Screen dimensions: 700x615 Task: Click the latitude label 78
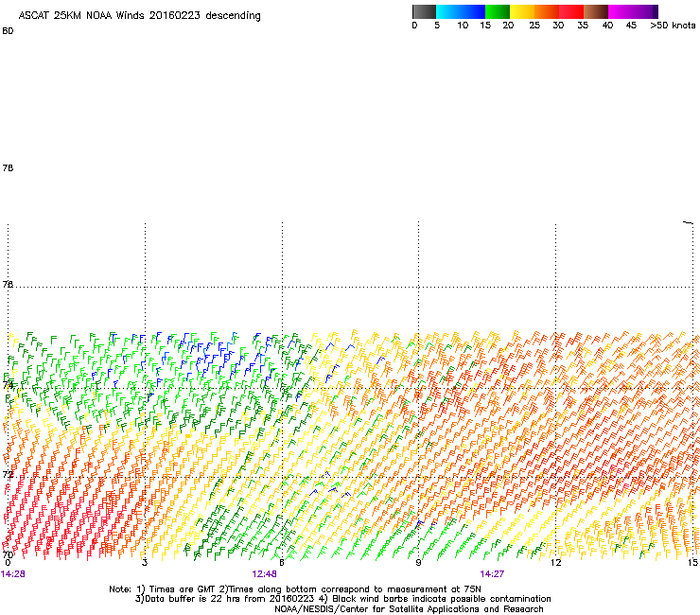tap(8, 167)
